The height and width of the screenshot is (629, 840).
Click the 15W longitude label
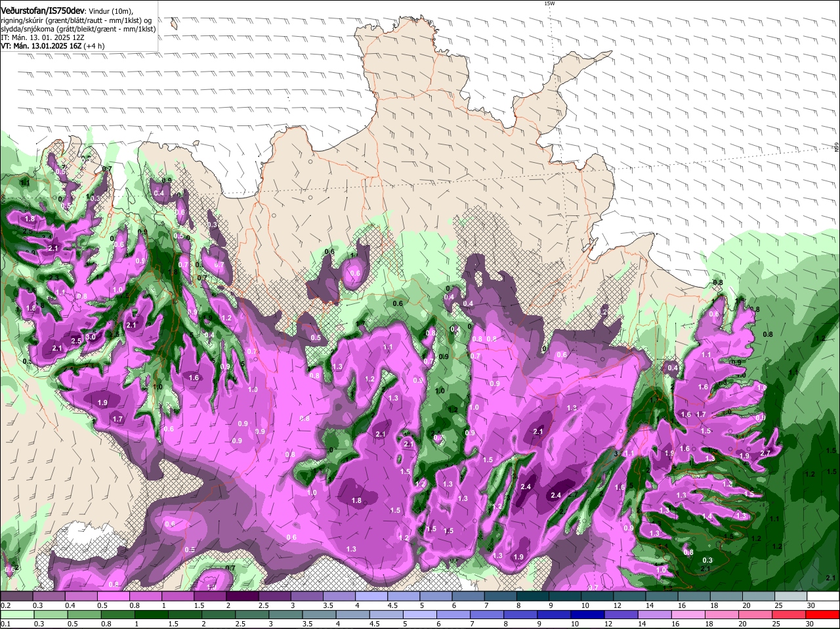549,3
